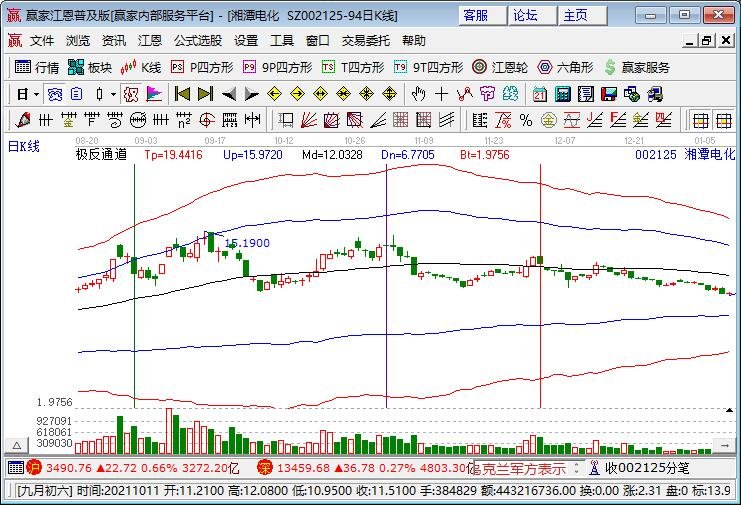Click the right arrow button beside volume pane
Viewport: 741px width, 505px height.
click(x=724, y=445)
